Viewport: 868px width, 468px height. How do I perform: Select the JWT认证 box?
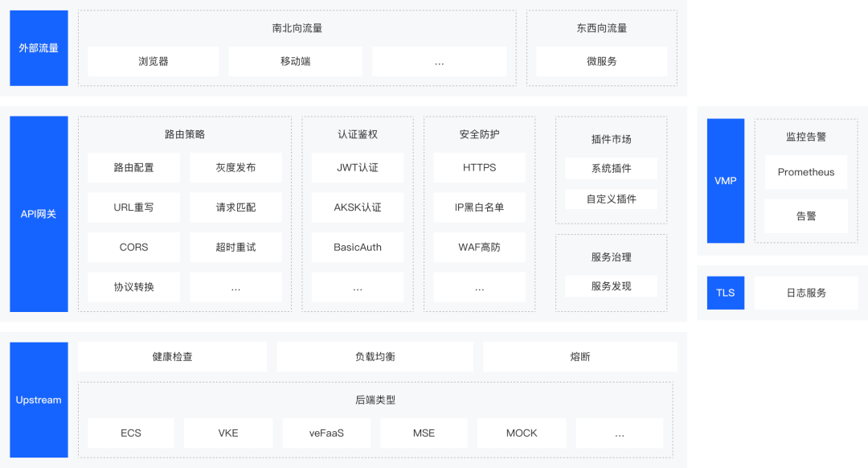358,168
